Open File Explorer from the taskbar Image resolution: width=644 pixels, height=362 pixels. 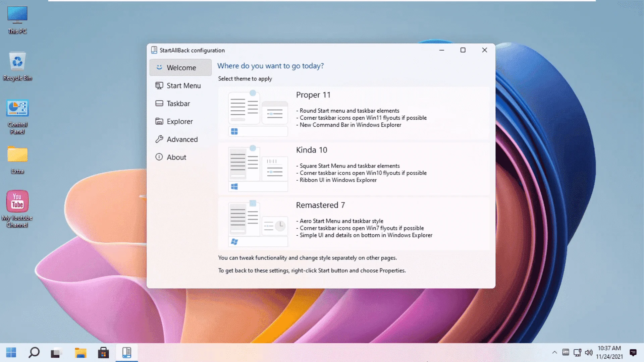(x=80, y=353)
